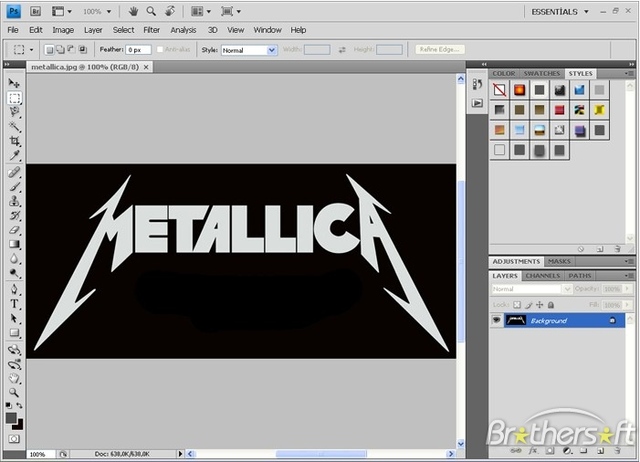Select the Hand tool in toolbox

(14, 378)
